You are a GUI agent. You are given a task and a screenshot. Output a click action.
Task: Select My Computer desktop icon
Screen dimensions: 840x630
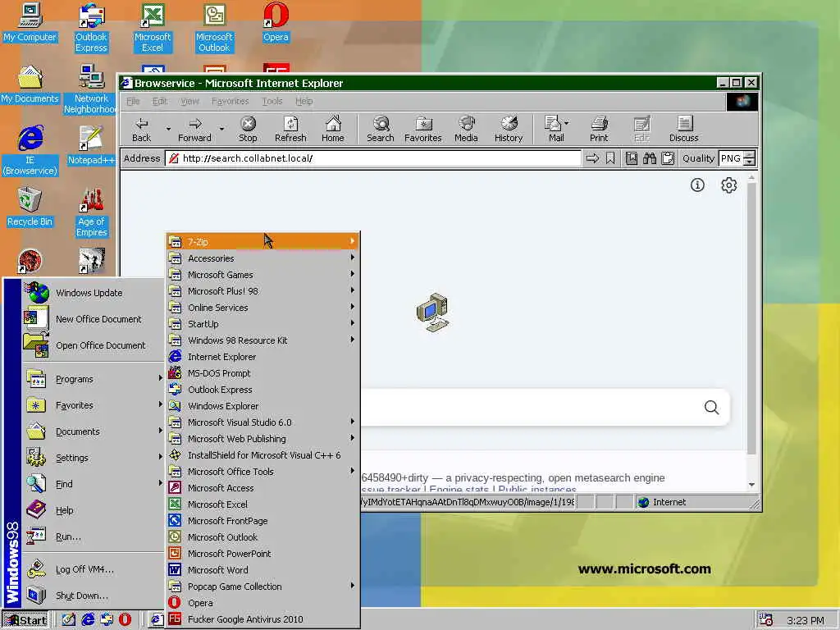point(30,22)
